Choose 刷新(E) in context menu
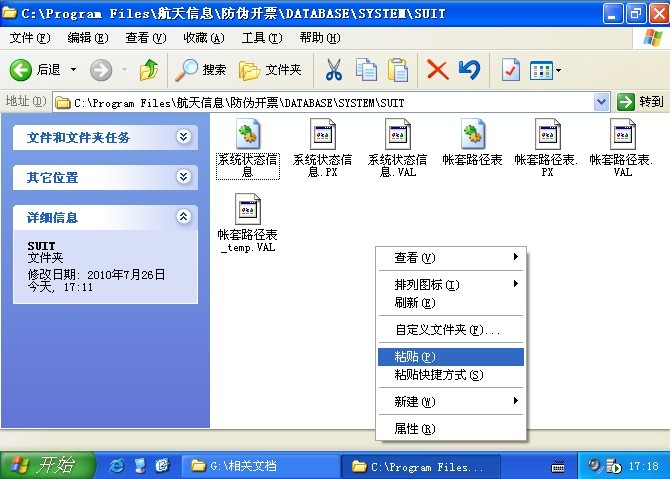The image size is (670, 479). pos(451,303)
